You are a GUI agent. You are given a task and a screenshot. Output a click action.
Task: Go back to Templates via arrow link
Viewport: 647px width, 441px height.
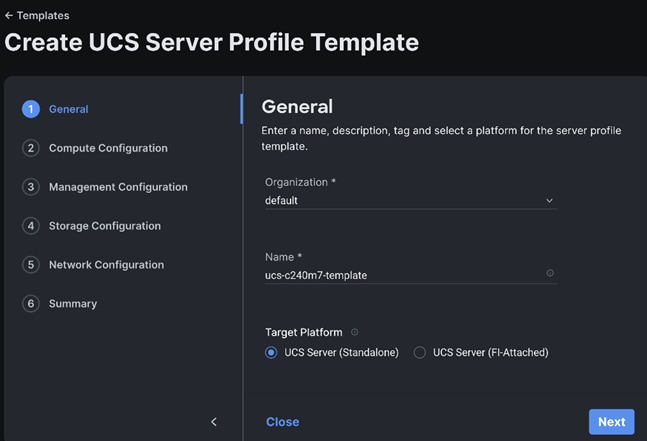[x=37, y=16]
